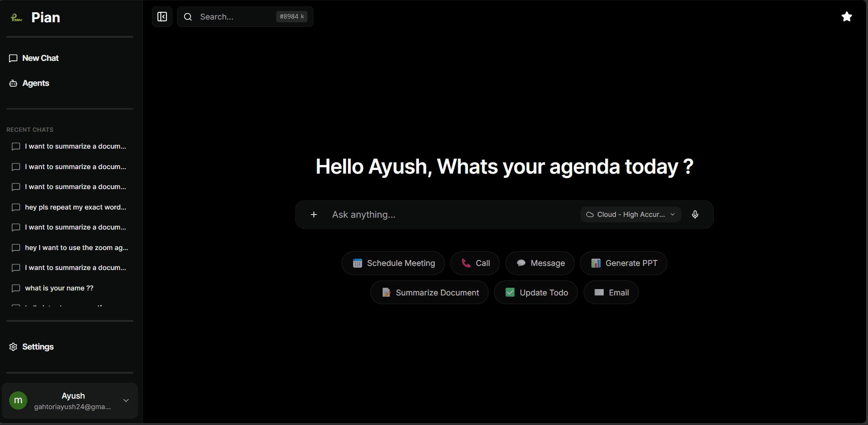Viewport: 868px width, 425px height.
Task: Click the Pian logo icon
Action: [x=16, y=18]
